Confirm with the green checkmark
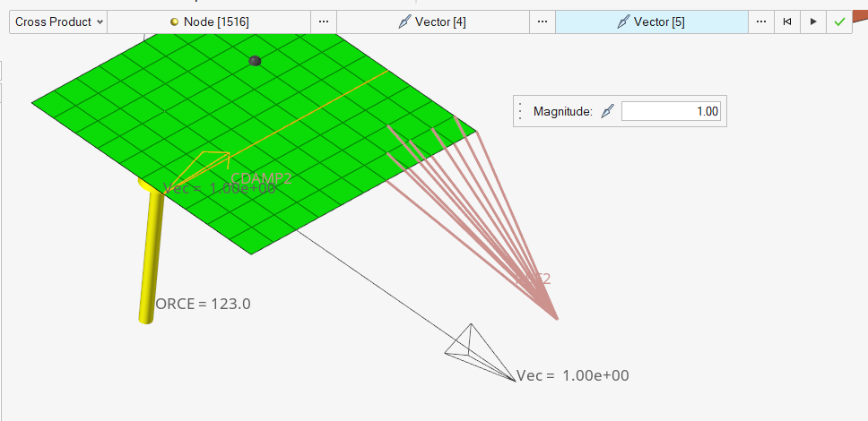 [839, 21]
